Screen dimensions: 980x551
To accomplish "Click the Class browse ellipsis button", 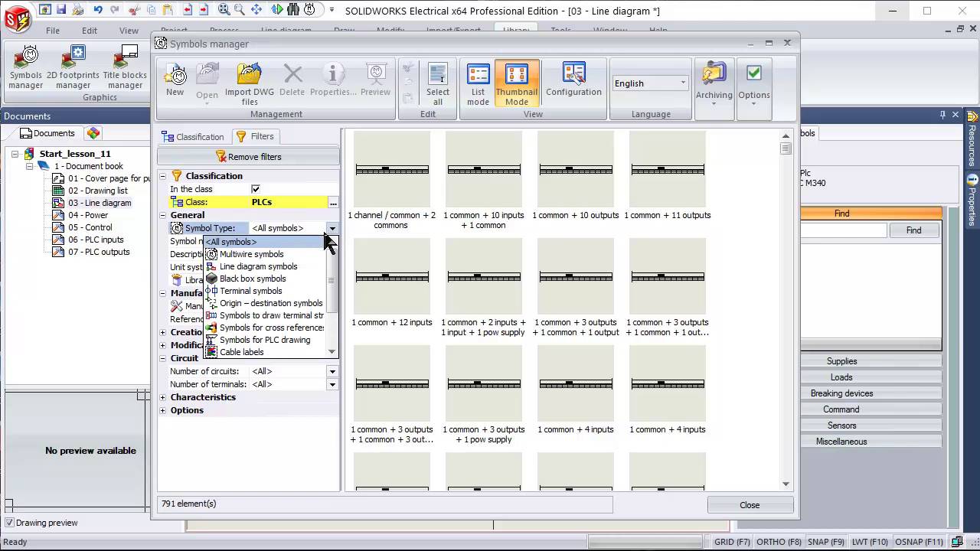I will 333,203.
